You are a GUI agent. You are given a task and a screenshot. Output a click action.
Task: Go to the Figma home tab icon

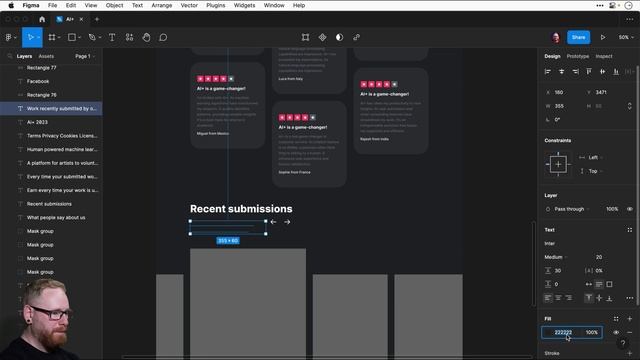[x=42, y=19]
